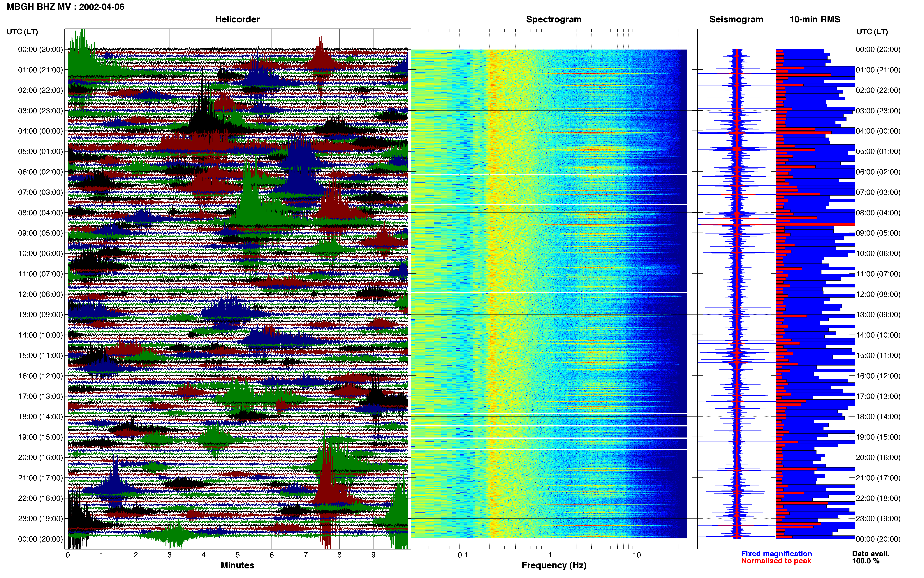Click the right '15:00 (11:00)' time label
Image resolution: width=924 pixels, height=578 pixels.
click(x=878, y=356)
